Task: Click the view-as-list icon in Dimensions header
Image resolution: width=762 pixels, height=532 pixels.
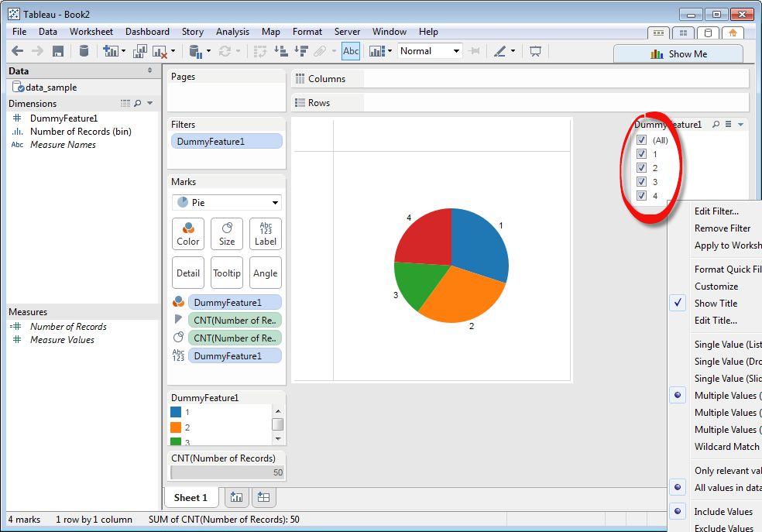Action: point(125,104)
